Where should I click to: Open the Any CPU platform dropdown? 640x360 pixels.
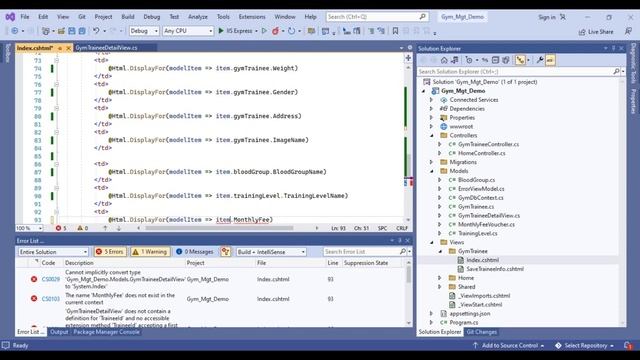(x=188, y=31)
